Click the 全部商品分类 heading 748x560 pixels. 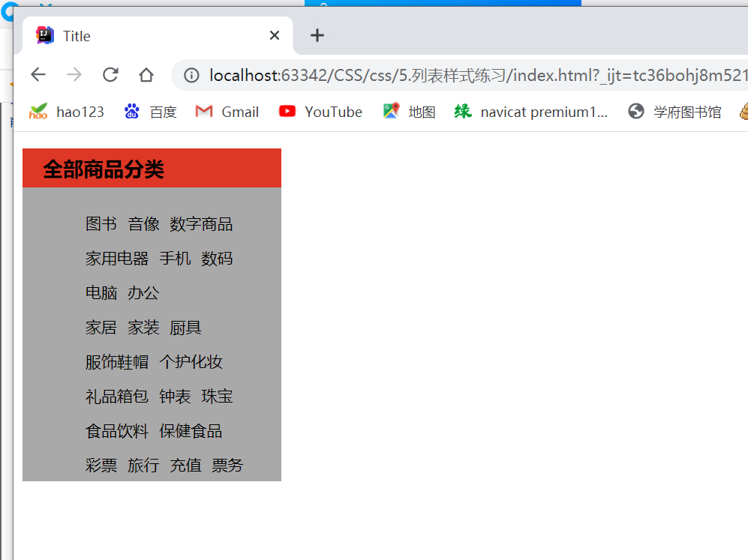click(x=104, y=169)
